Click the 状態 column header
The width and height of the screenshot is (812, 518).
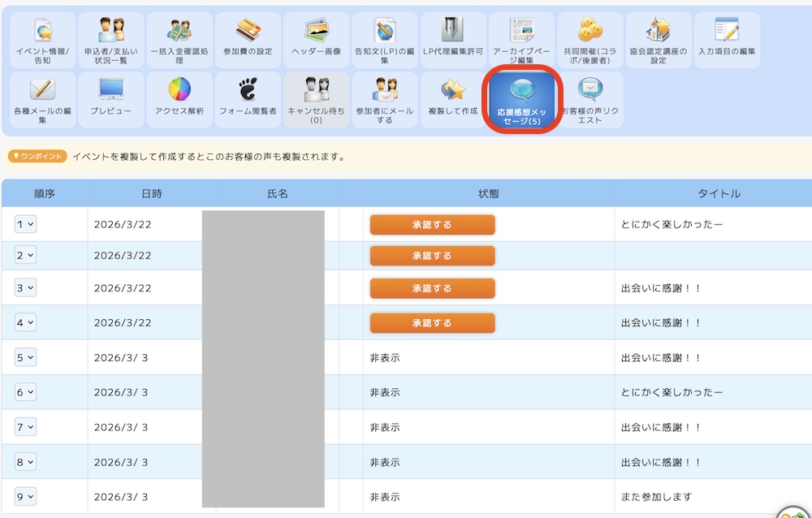488,193
